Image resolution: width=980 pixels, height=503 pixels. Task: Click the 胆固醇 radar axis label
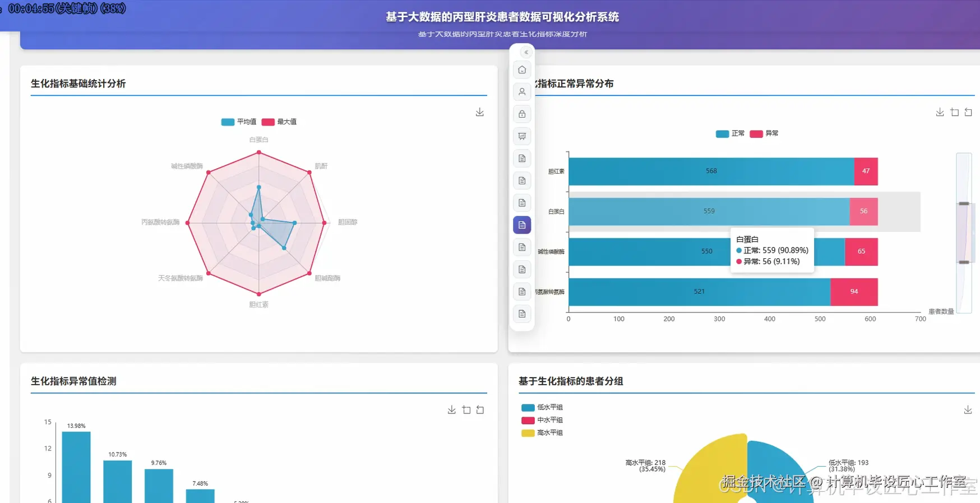pyautogui.click(x=348, y=222)
